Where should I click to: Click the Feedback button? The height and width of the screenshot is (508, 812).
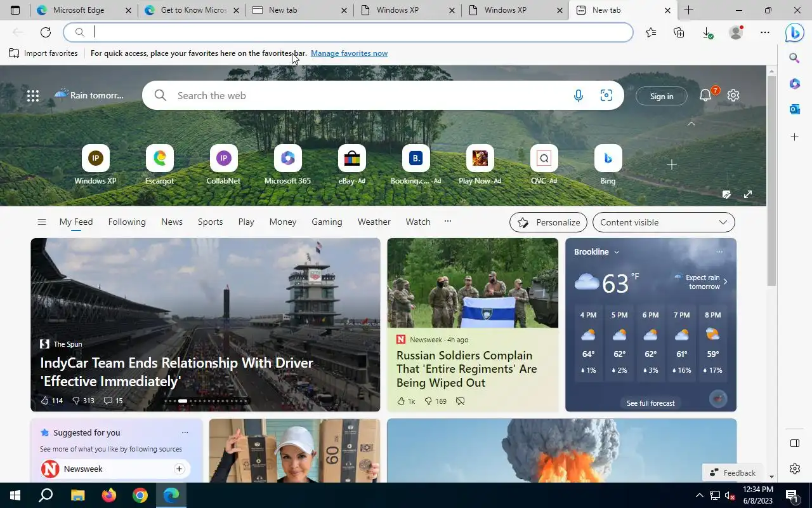(733, 472)
